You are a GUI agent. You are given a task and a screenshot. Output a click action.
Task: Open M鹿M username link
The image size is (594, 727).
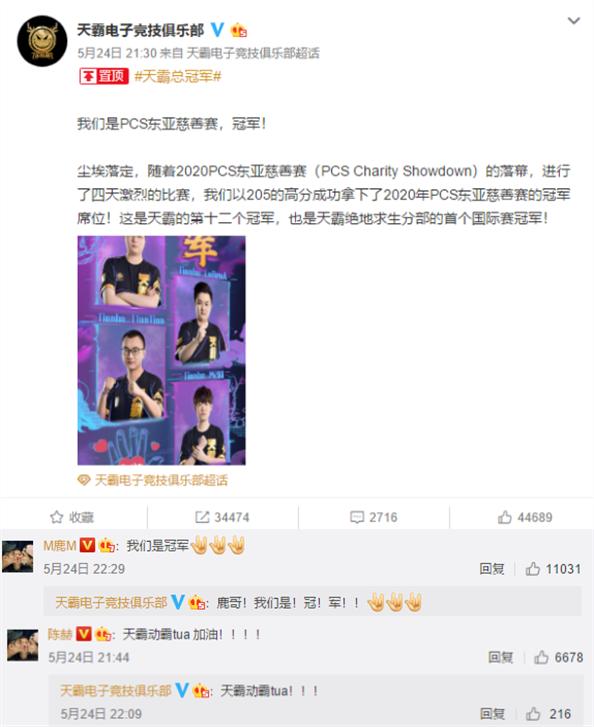coord(60,546)
